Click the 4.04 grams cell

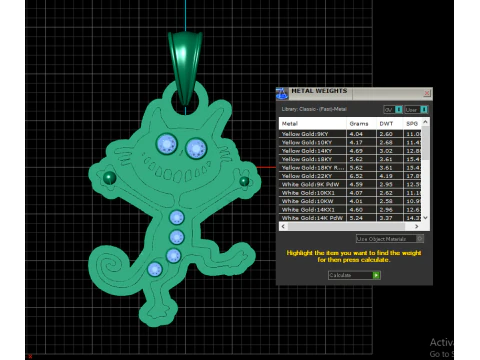point(361,134)
